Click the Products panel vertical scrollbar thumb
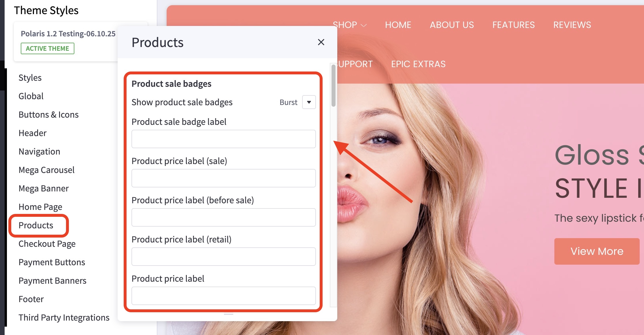The width and height of the screenshot is (644, 335). [x=334, y=85]
